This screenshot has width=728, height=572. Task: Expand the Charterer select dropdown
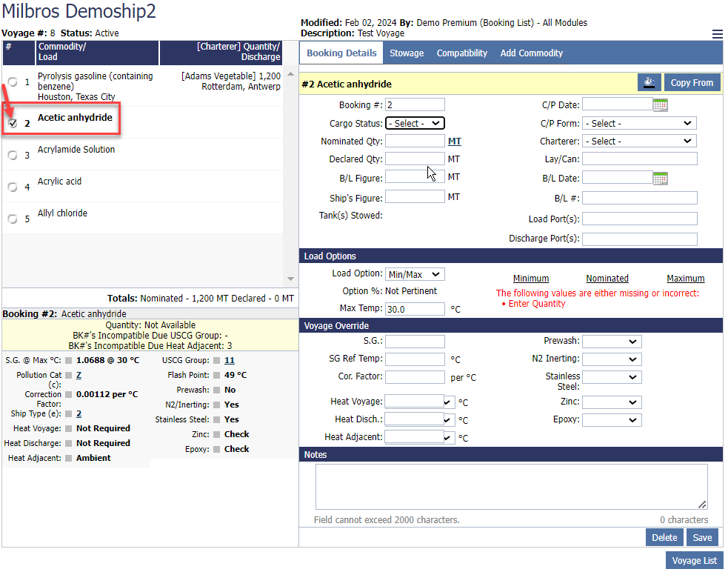[x=639, y=142]
